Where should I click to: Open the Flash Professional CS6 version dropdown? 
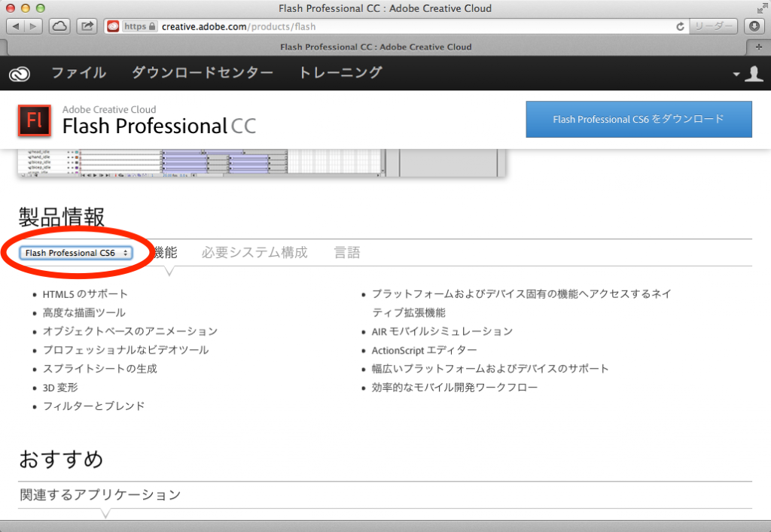(75, 253)
